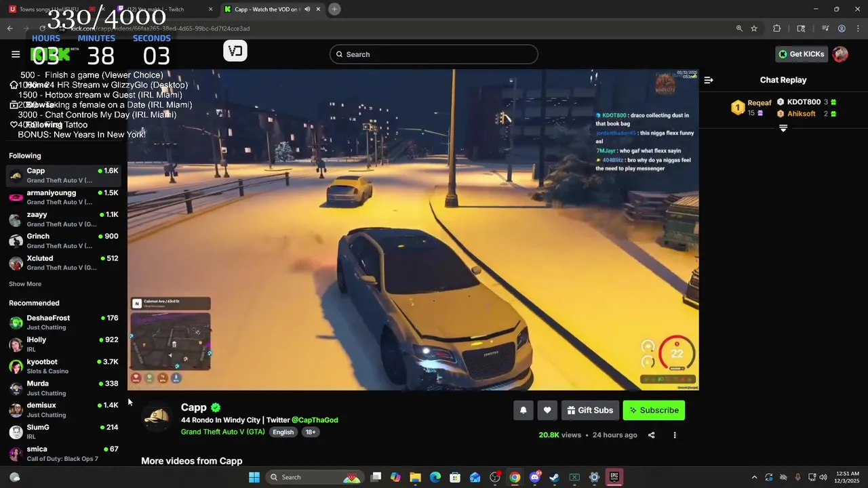The width and height of the screenshot is (868, 488).
Task: Open Microsoft Store from the taskbar
Action: tap(455, 477)
